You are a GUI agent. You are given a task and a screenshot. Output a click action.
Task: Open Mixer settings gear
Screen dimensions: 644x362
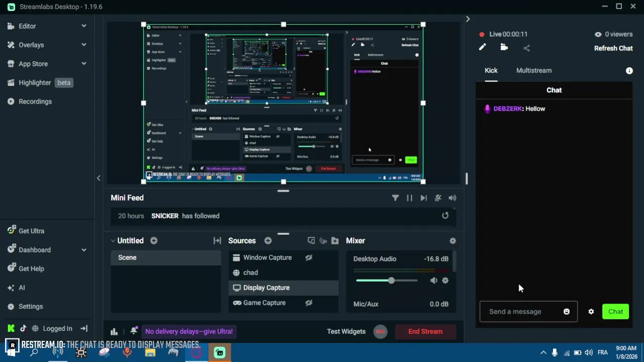453,241
